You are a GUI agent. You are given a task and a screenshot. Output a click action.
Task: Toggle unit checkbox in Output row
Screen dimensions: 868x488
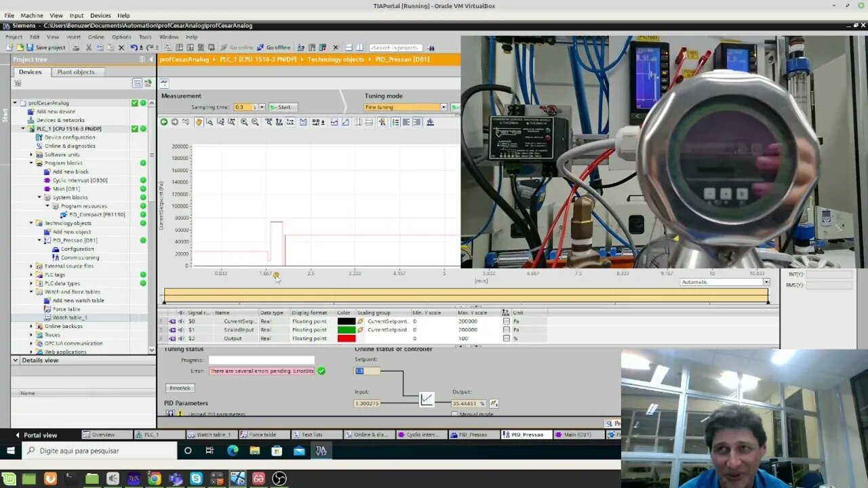pyautogui.click(x=506, y=338)
